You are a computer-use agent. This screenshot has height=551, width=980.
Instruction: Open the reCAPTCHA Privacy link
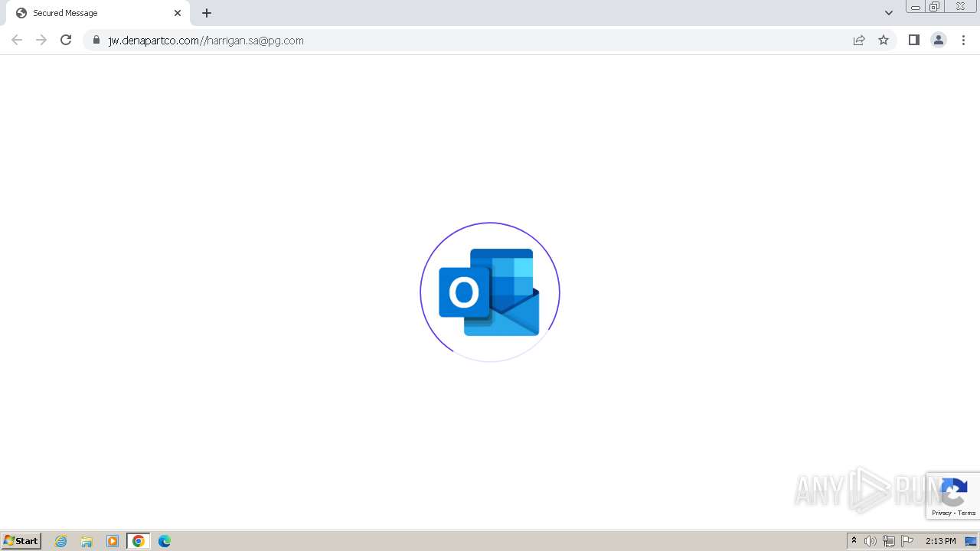click(942, 513)
